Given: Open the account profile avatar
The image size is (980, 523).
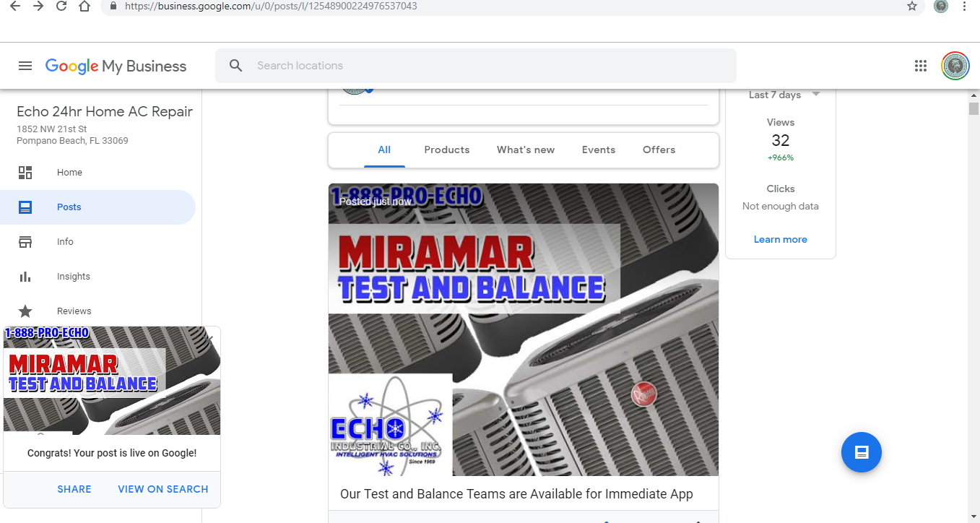Looking at the screenshot, I should pos(955,66).
